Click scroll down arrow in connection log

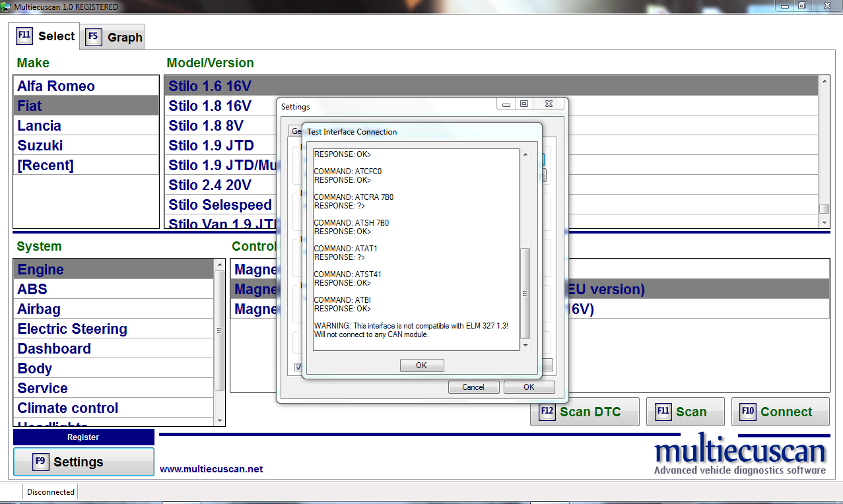525,345
